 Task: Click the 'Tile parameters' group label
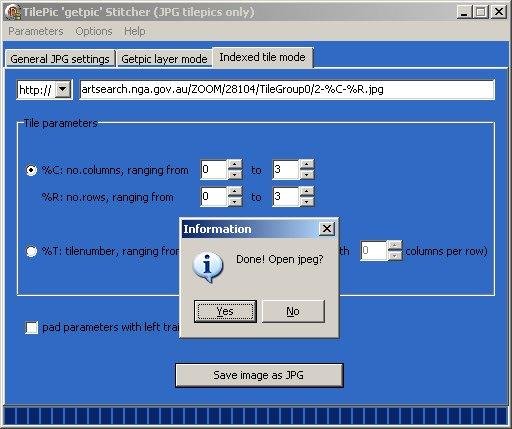(61, 123)
